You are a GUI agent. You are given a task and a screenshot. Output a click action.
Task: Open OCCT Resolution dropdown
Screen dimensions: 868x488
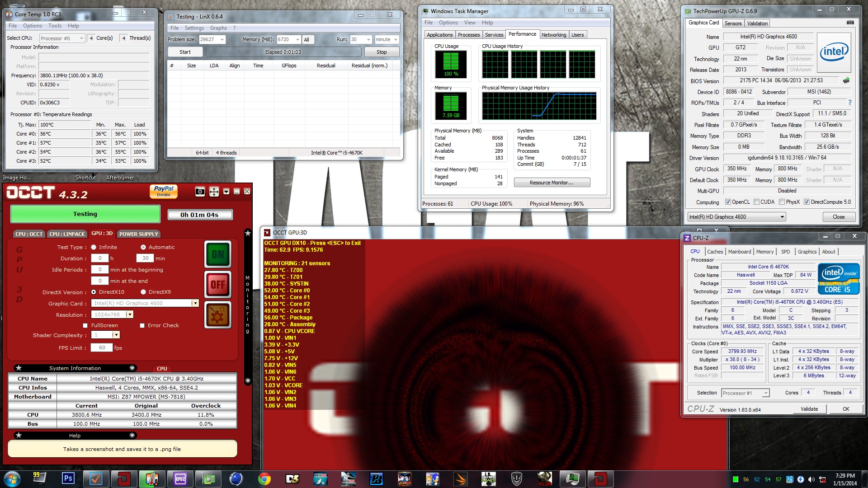130,314
